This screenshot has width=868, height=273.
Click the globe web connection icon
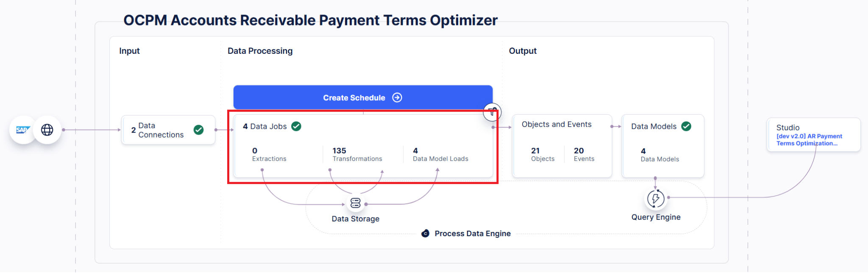(47, 130)
